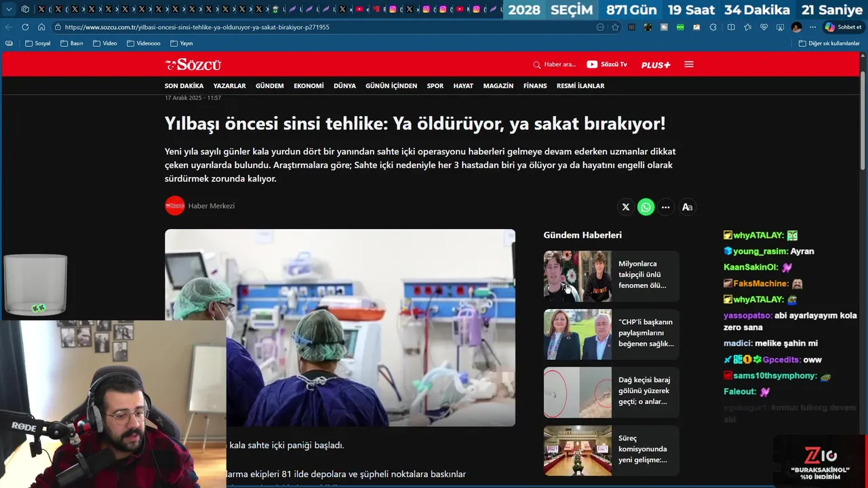Click the article headline 'Yılbaşı öncesi sinsi tehlike'

(415, 124)
